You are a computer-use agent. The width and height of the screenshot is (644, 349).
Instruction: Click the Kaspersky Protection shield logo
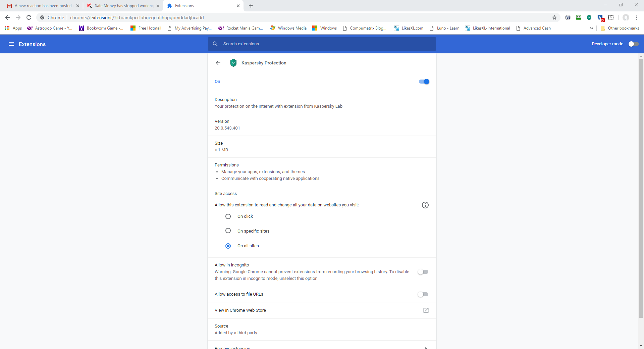233,63
